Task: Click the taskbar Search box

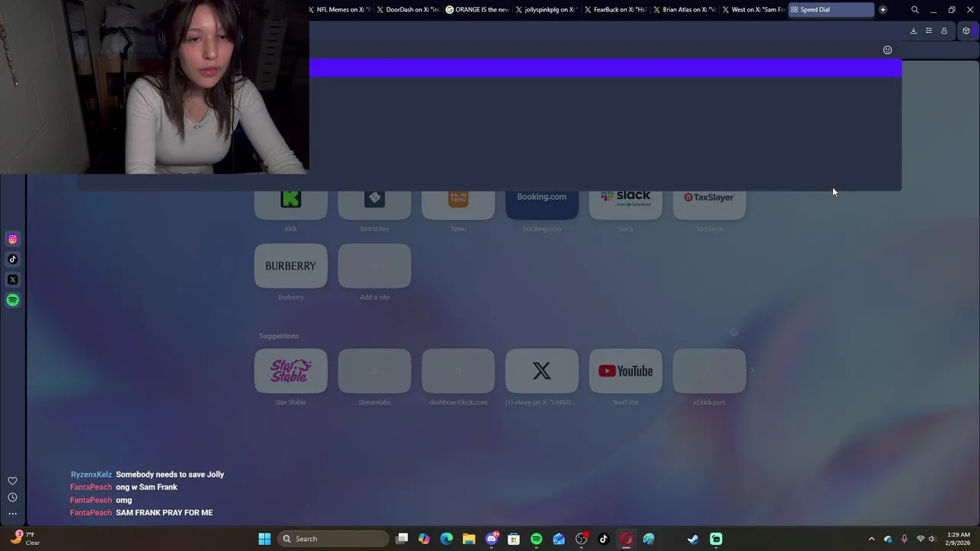Action: click(333, 539)
